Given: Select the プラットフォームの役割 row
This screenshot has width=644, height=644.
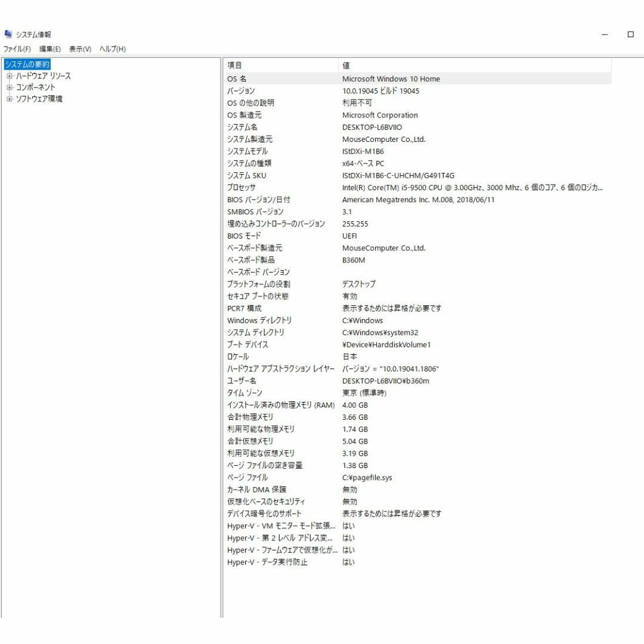Looking at the screenshot, I should coord(418,284).
